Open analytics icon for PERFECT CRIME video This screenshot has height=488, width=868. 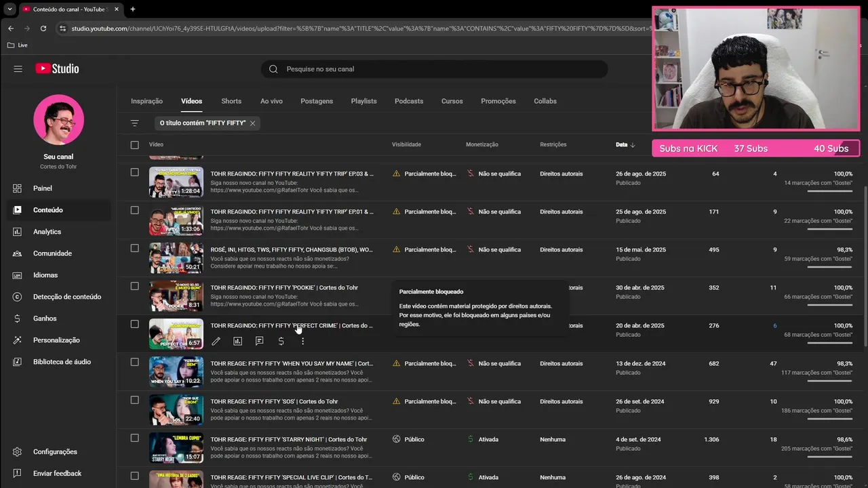[x=237, y=342]
